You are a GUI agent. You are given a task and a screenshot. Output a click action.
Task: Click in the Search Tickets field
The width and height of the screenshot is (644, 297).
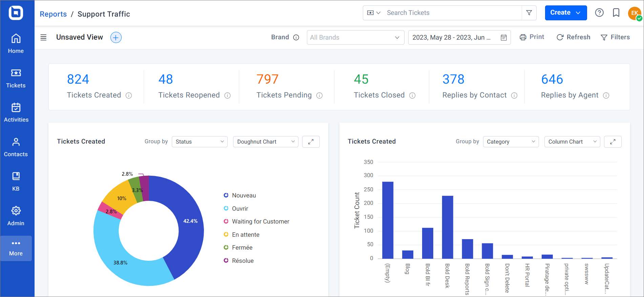pyautogui.click(x=452, y=13)
